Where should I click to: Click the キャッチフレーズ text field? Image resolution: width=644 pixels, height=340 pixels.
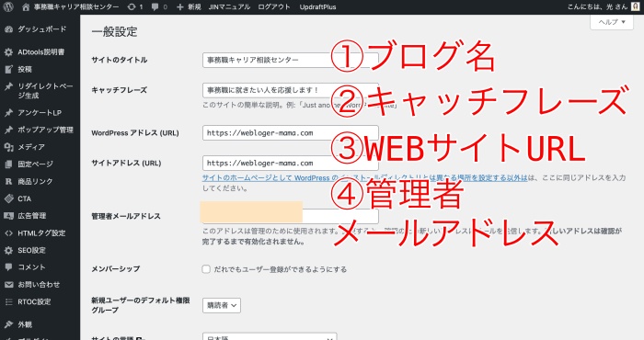pos(291,90)
